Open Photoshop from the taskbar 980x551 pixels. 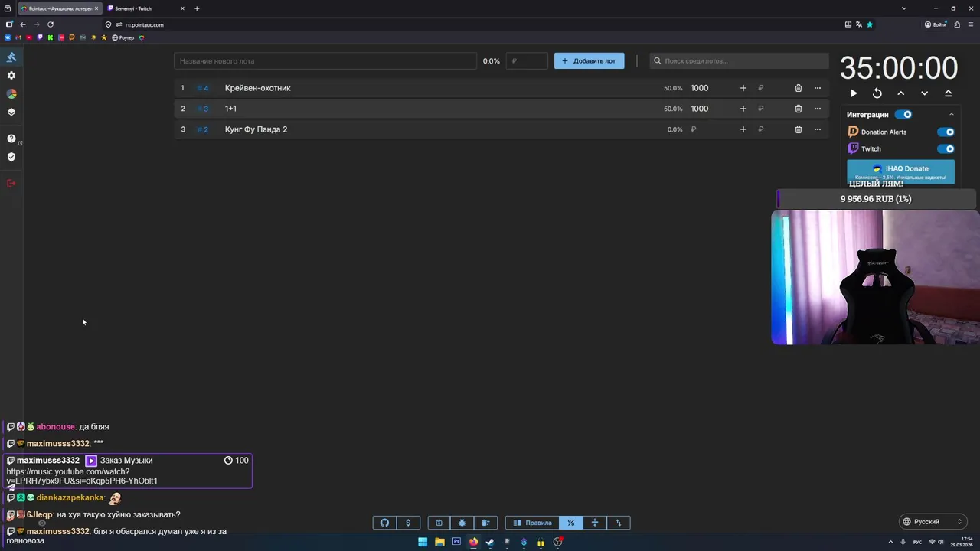point(456,542)
